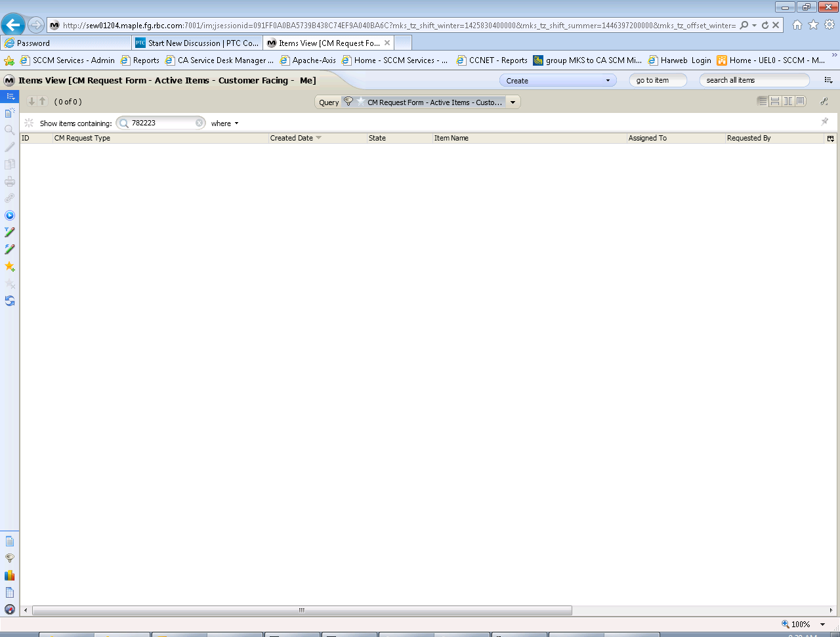
Task: Select the item detail layout toggle
Action: pyautogui.click(x=801, y=101)
